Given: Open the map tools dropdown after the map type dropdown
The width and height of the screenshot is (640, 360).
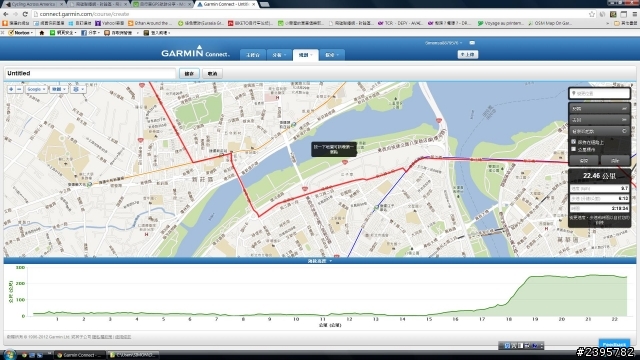Looking at the screenshot, I should click(x=78, y=89).
